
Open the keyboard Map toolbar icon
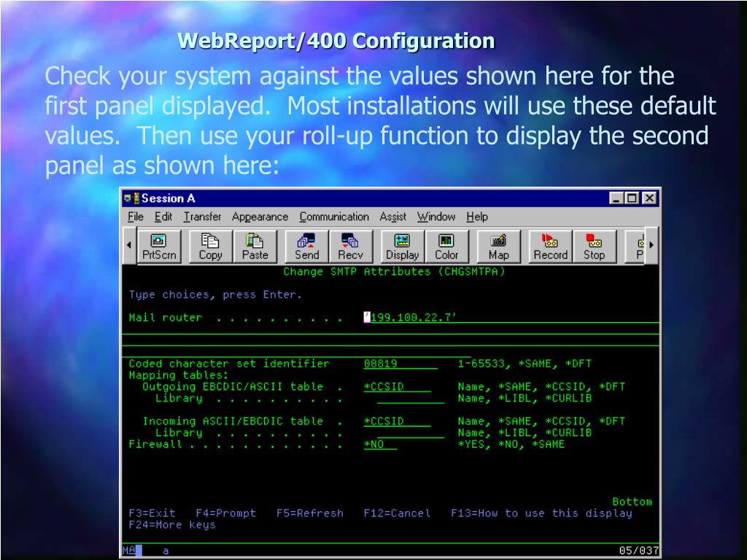(498, 246)
